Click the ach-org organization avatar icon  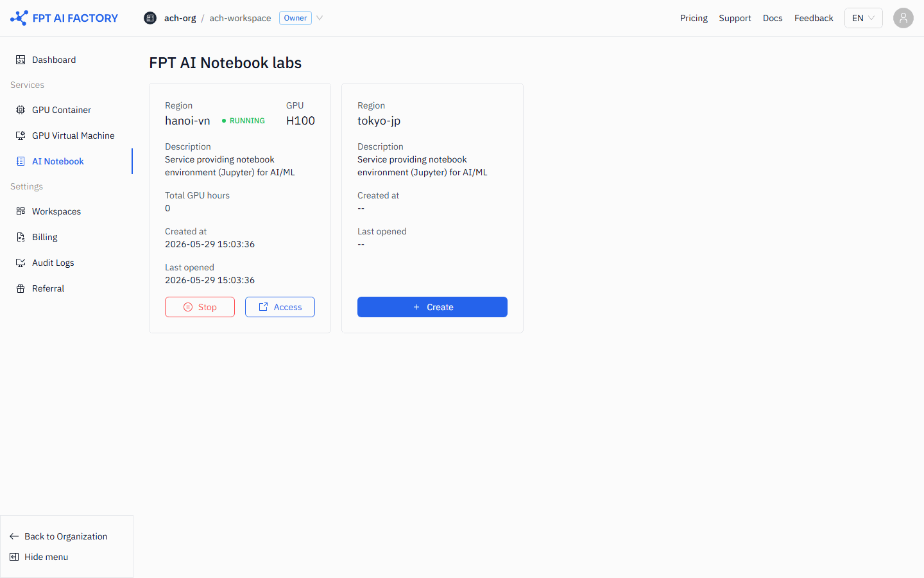click(150, 18)
